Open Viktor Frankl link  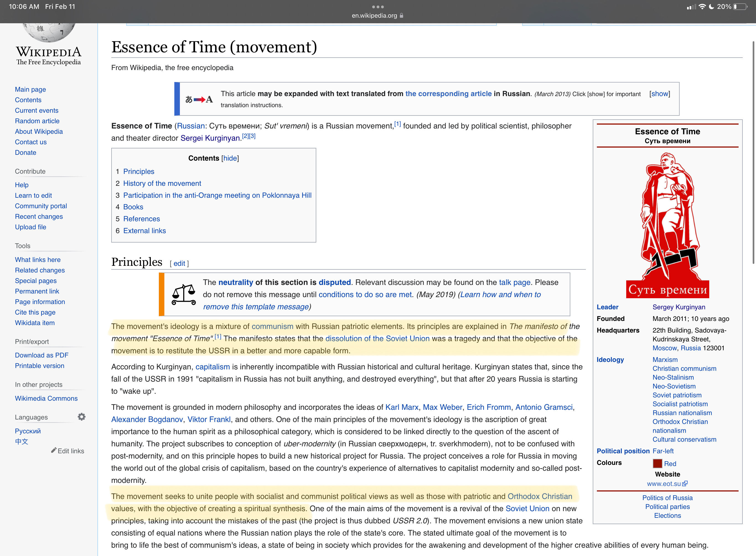pyautogui.click(x=209, y=419)
